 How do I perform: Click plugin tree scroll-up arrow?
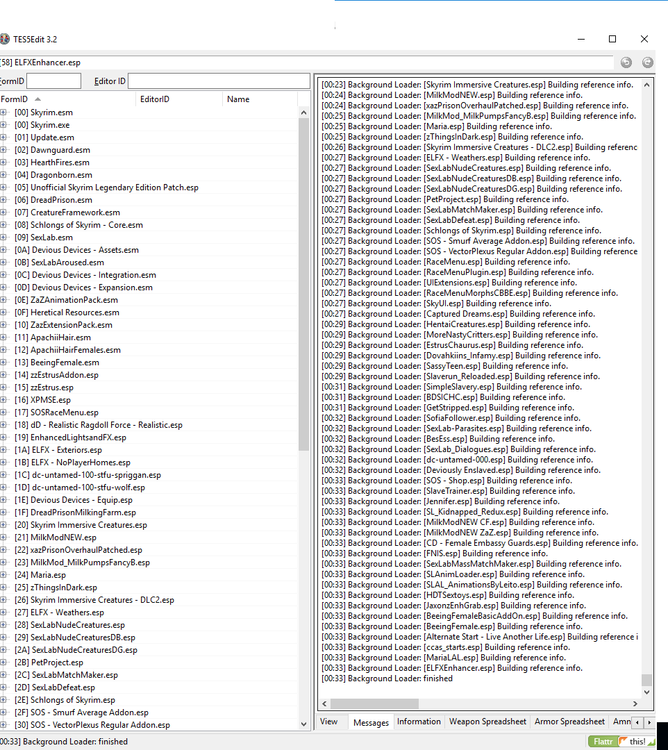(x=304, y=112)
